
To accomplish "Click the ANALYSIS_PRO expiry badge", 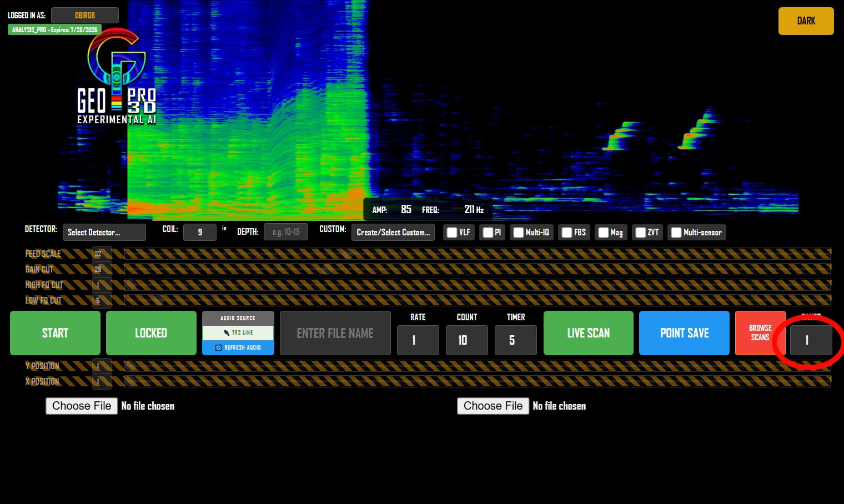I will (54, 30).
